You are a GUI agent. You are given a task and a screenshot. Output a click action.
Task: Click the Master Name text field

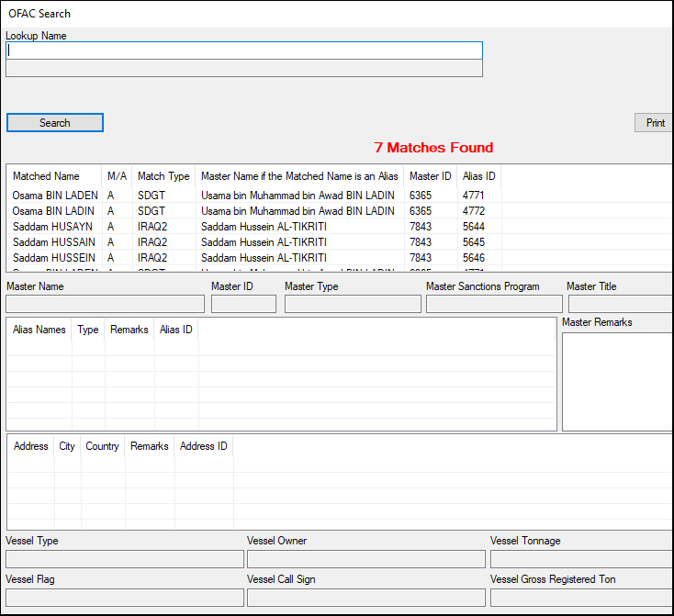pos(106,304)
